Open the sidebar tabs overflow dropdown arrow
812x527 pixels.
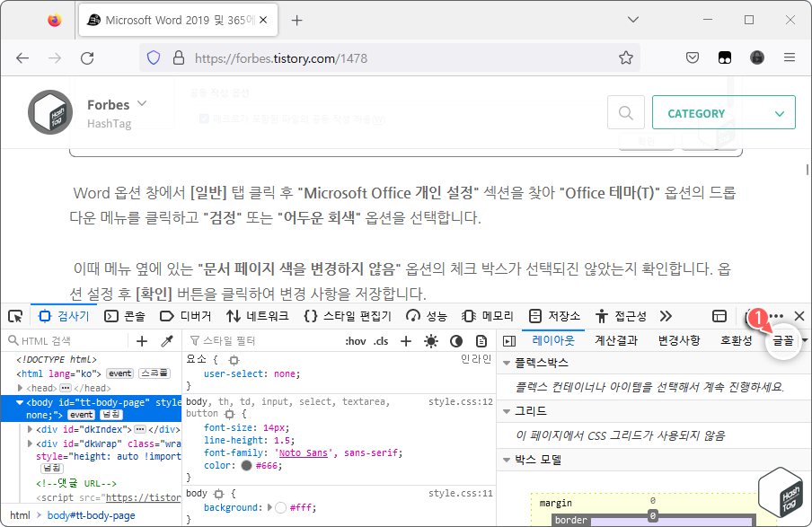point(805,340)
